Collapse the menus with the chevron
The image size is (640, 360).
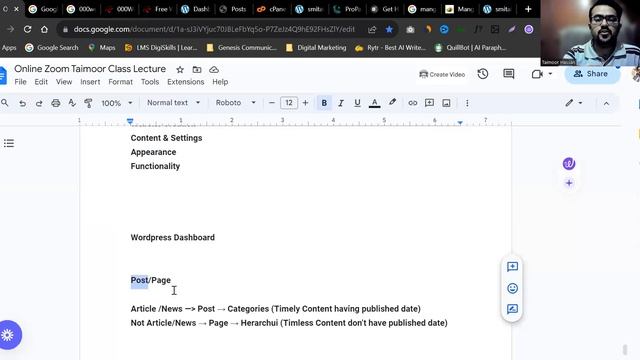click(607, 103)
